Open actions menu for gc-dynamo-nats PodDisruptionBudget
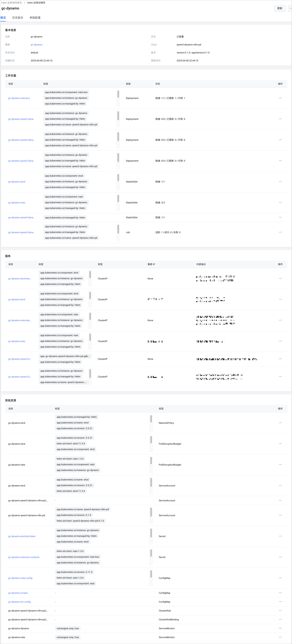The width and height of the screenshot is (292, 644). [280, 465]
